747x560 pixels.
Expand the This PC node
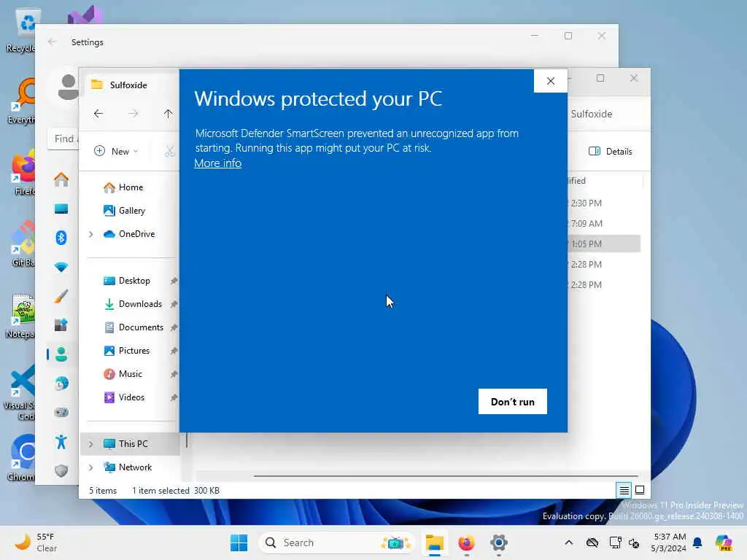click(91, 444)
